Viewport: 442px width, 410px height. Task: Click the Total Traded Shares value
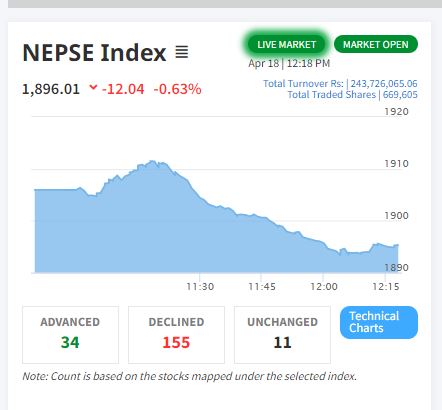point(400,95)
